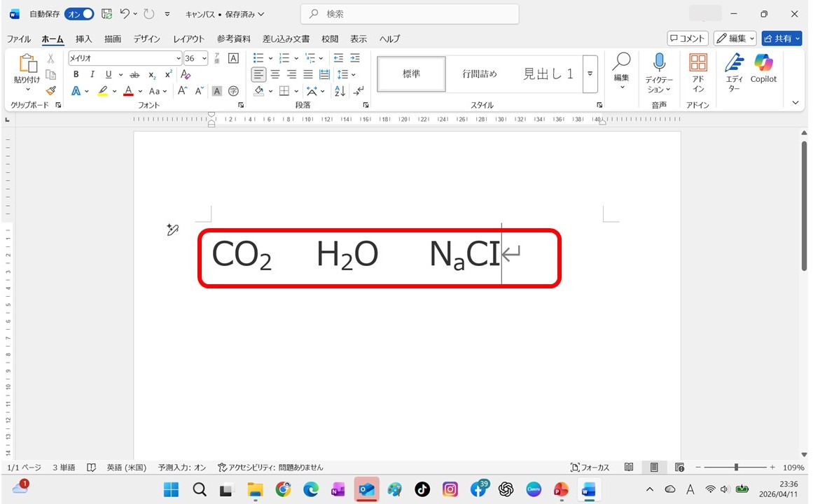Screen dimensions: 813x504
Task: Expand the Styles gallery more arrow
Action: [x=590, y=74]
